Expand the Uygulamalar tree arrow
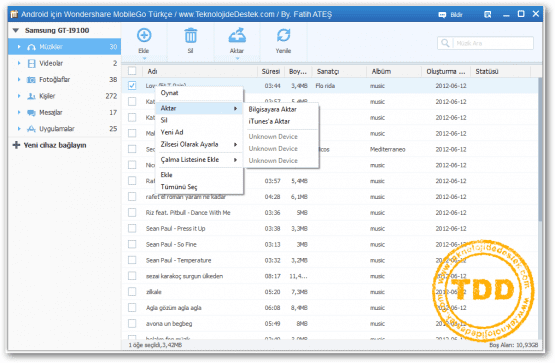Image resolution: width=555 pixels, height=363 pixels. (19, 129)
